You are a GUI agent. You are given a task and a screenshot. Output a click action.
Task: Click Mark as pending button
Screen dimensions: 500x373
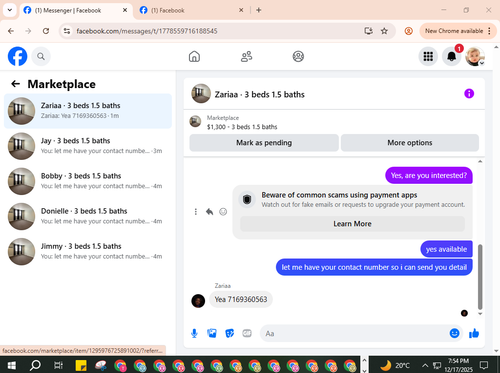click(264, 143)
